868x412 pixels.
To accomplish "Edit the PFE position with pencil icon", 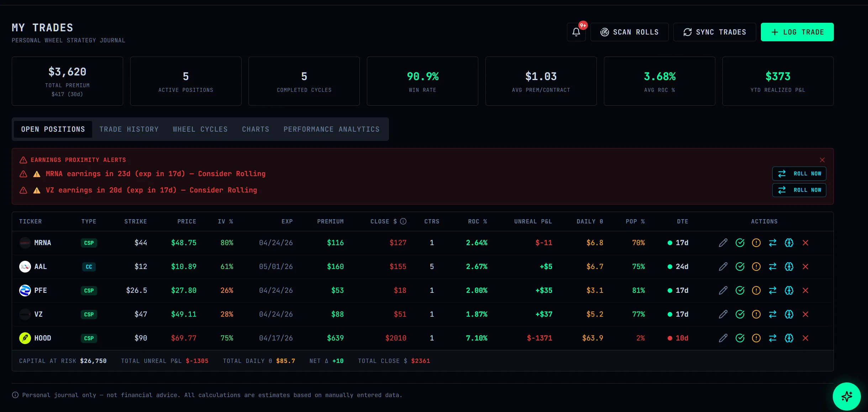I will 723,290.
